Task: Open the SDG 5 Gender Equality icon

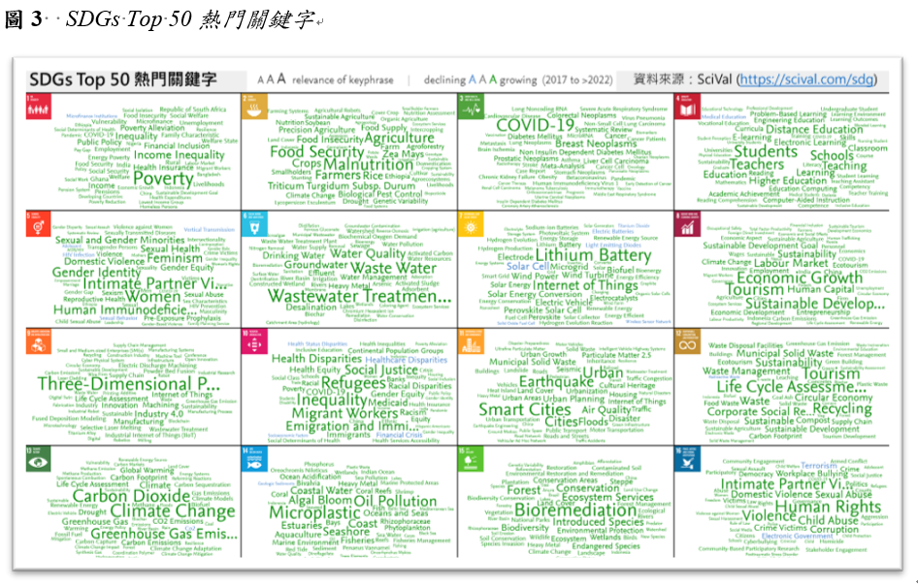Action: (x=39, y=224)
